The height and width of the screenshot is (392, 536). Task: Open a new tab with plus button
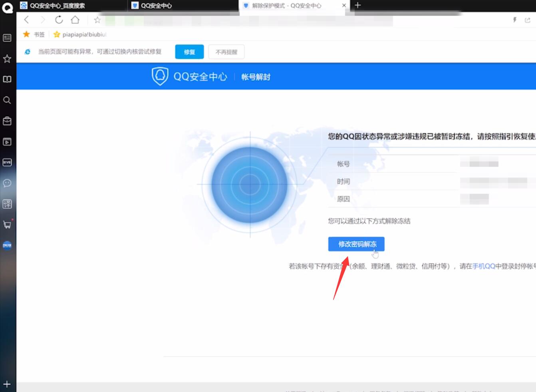[x=358, y=5]
